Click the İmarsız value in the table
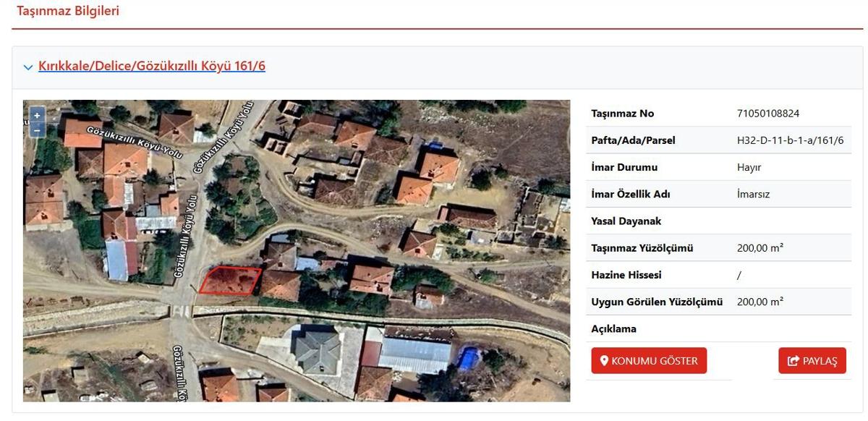Screen dimensions: 868x421 [752, 195]
